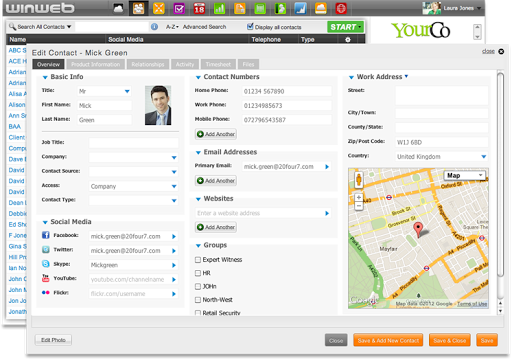This screenshot has height=360, width=512.
Task: Toggle the Display all contacts checkbox
Action: coord(250,26)
